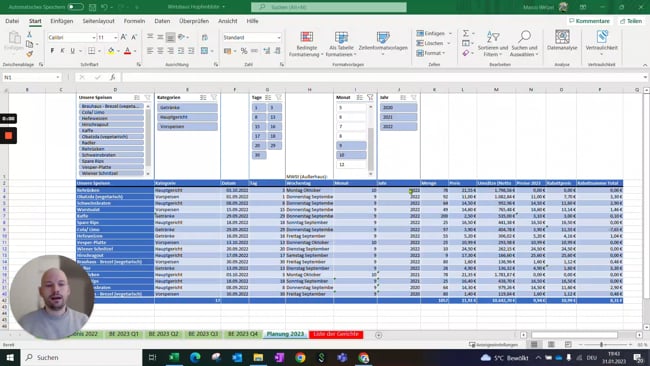The height and width of the screenshot is (366, 650).
Task: Toggle month 10 in Monat slicer
Action: click(351, 155)
